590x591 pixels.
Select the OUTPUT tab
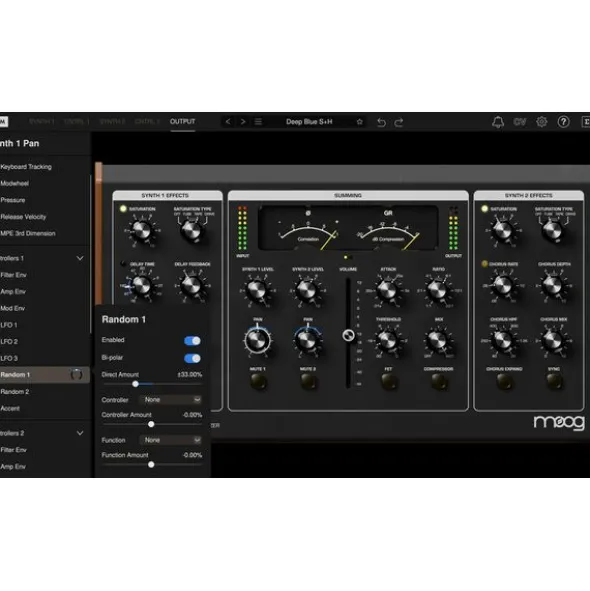pos(182,121)
